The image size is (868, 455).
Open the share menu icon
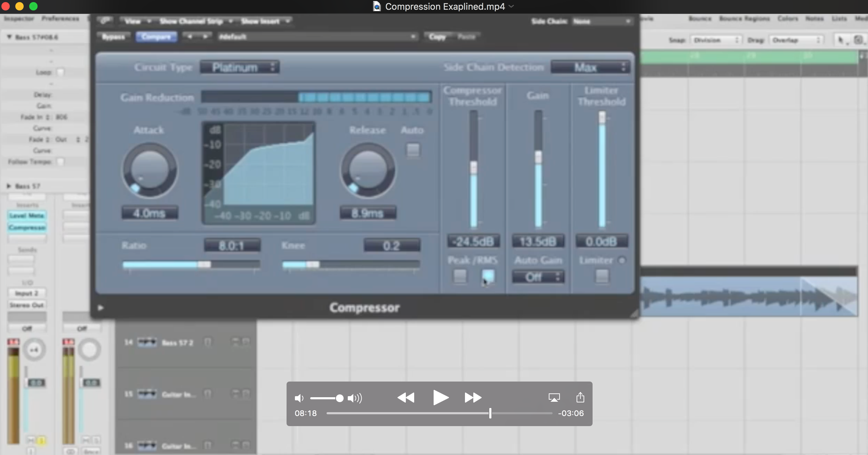(x=580, y=397)
